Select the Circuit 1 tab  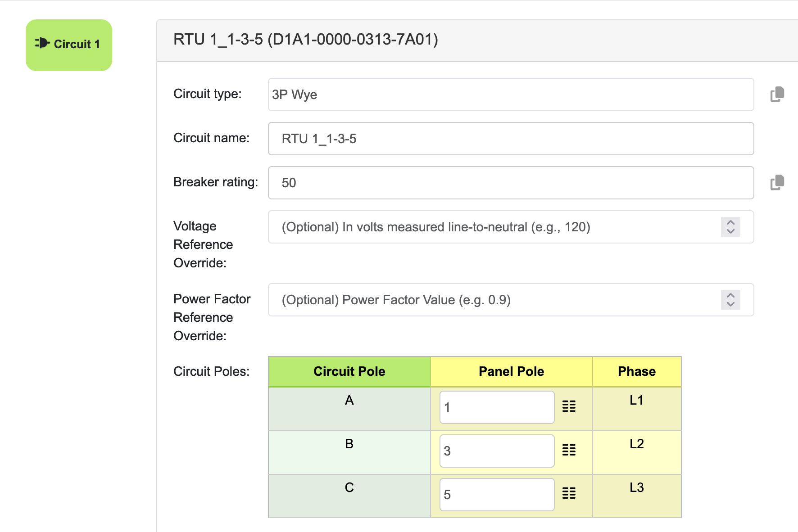tap(69, 45)
